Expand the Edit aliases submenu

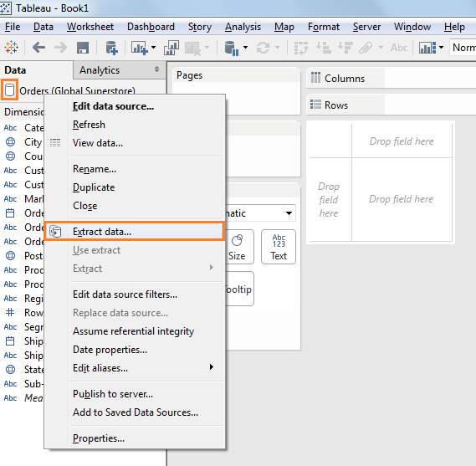coord(135,368)
